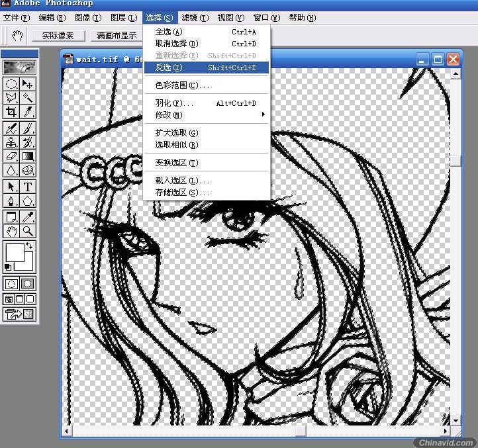
Task: Open the 帮助(H) menu
Action: [x=303, y=18]
